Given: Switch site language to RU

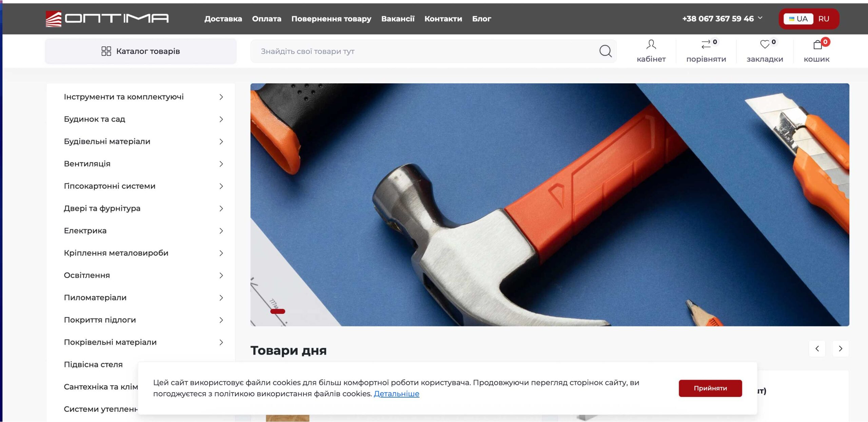Looking at the screenshot, I should pyautogui.click(x=824, y=19).
